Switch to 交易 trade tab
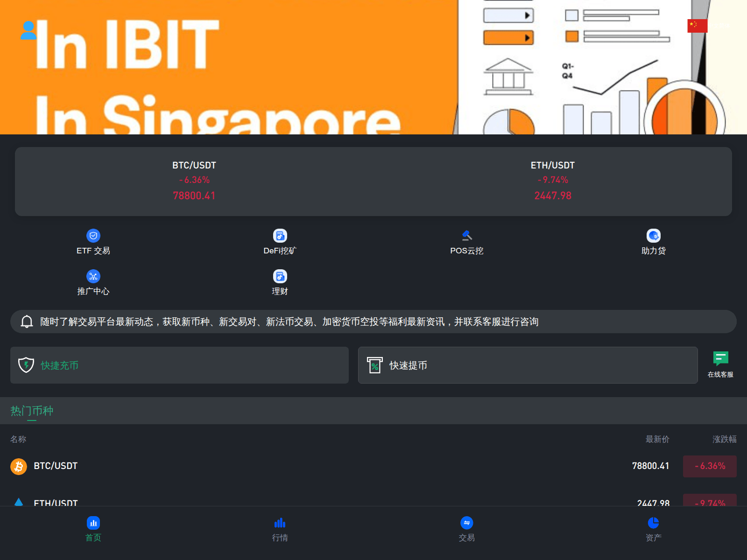 pos(467,529)
